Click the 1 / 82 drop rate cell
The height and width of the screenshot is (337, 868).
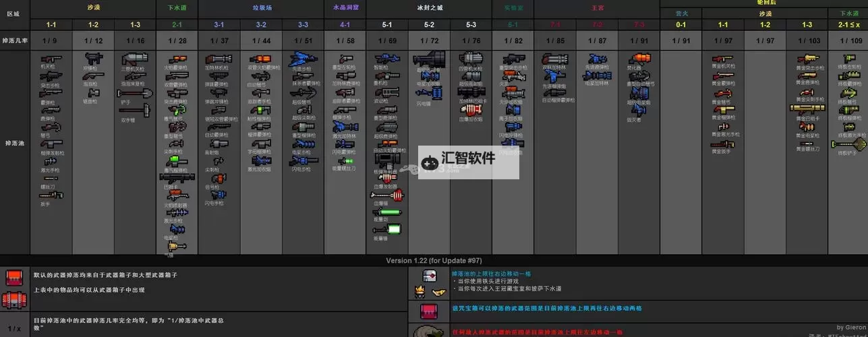[513, 41]
